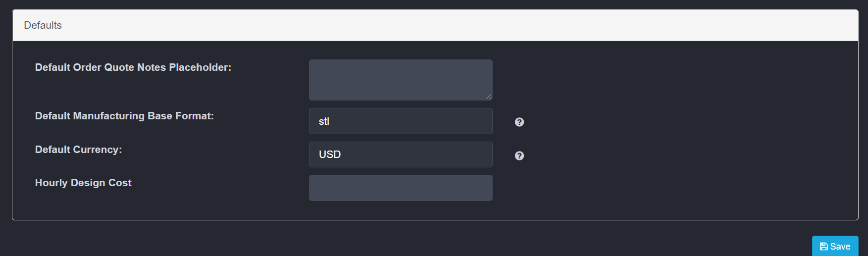The image size is (868, 256).
Task: Click the Defaults panel header
Action: point(435,25)
